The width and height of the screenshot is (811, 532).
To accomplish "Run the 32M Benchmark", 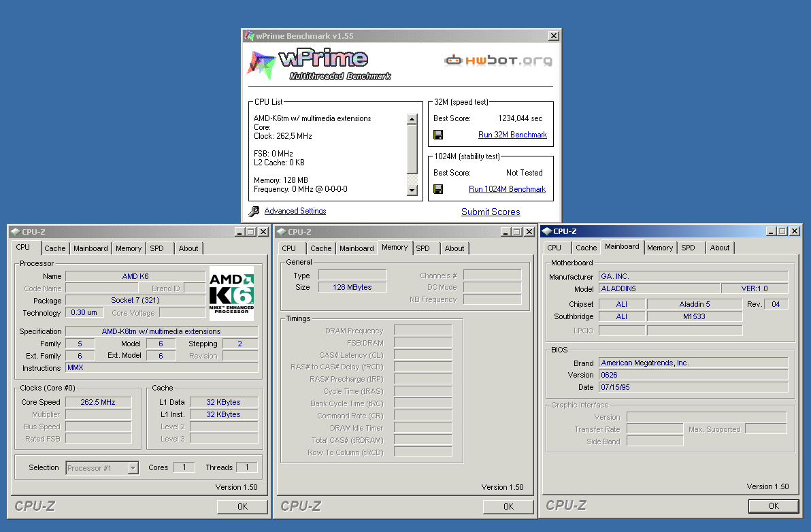I will pyautogui.click(x=512, y=135).
